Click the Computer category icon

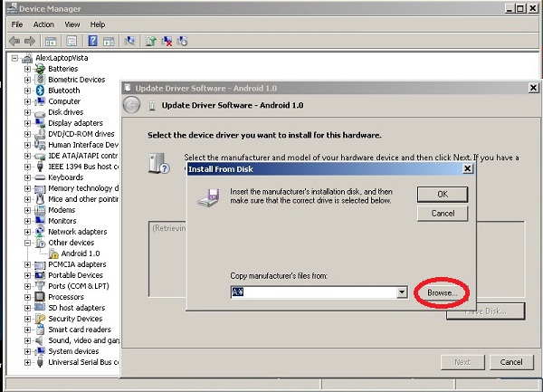(x=40, y=101)
